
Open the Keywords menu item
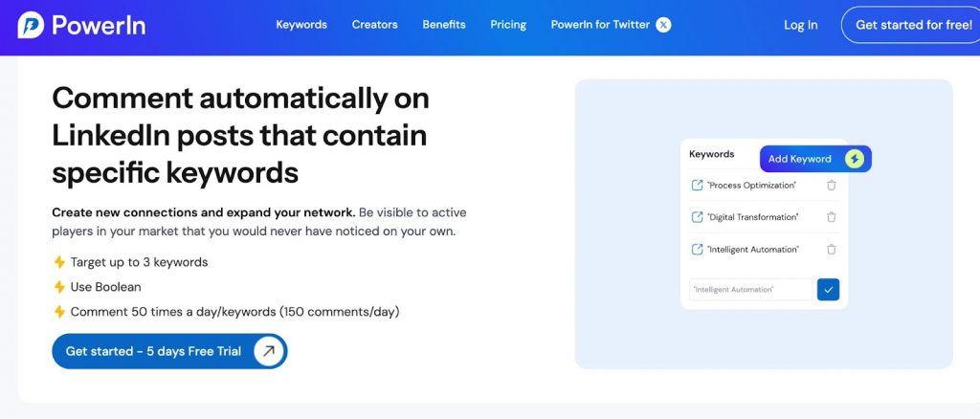click(x=301, y=25)
